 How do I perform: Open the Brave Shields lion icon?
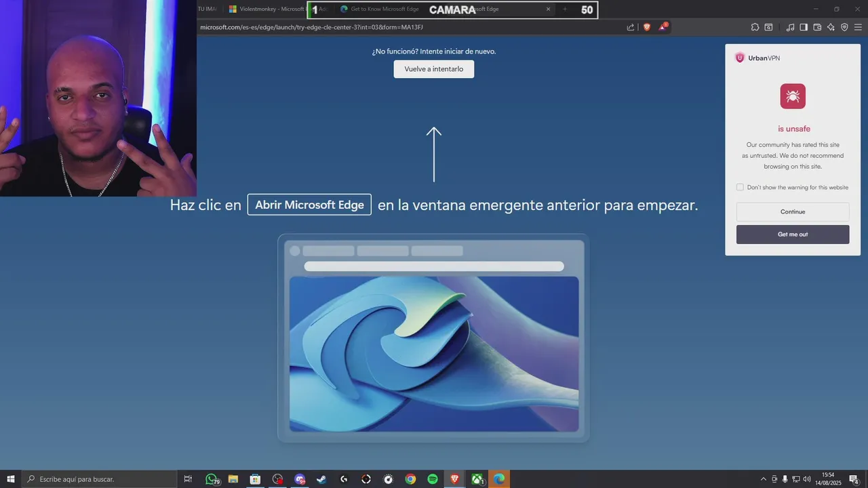coord(647,27)
